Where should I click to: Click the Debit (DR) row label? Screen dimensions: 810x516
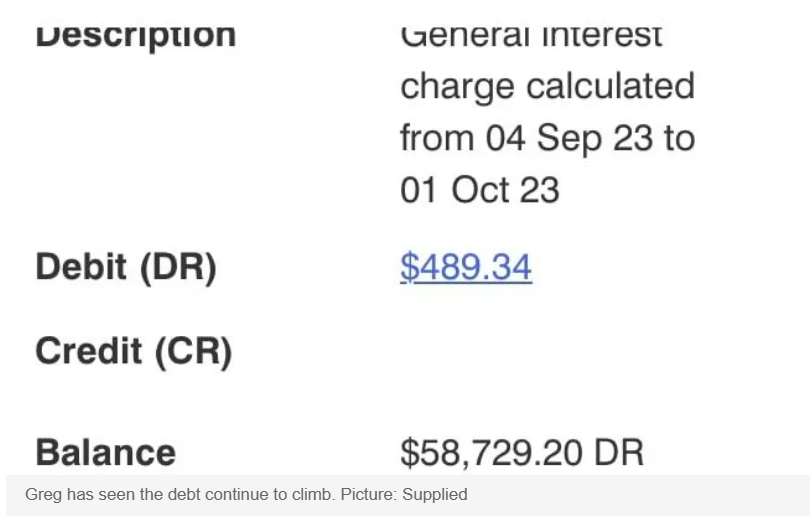point(125,267)
